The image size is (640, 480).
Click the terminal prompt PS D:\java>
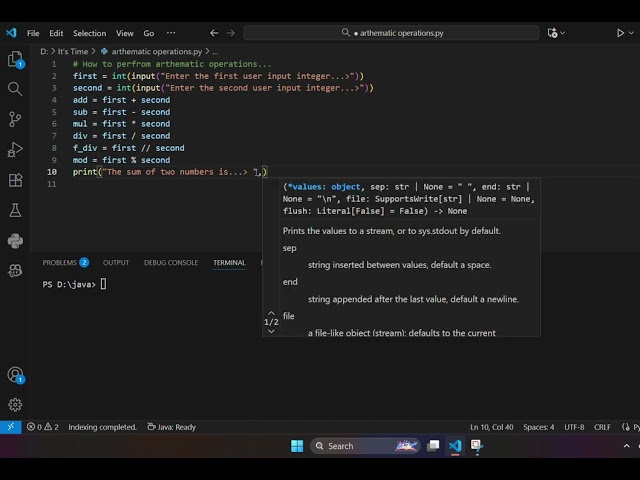pos(69,284)
